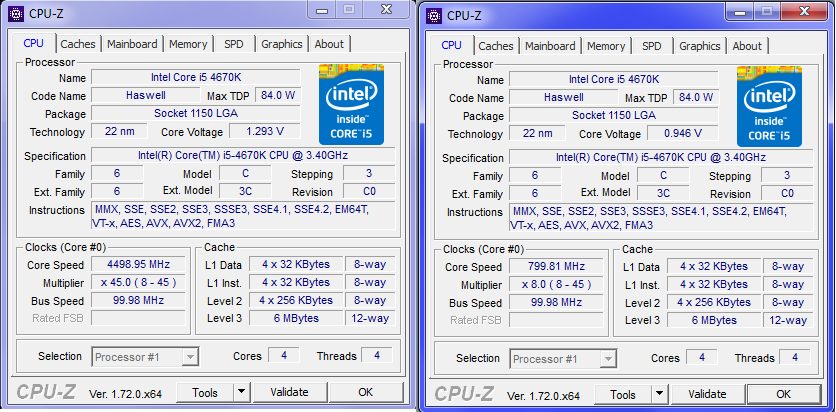Click Package Socket 1150 LGA in left window
The width and height of the screenshot is (836, 412).
[196, 114]
